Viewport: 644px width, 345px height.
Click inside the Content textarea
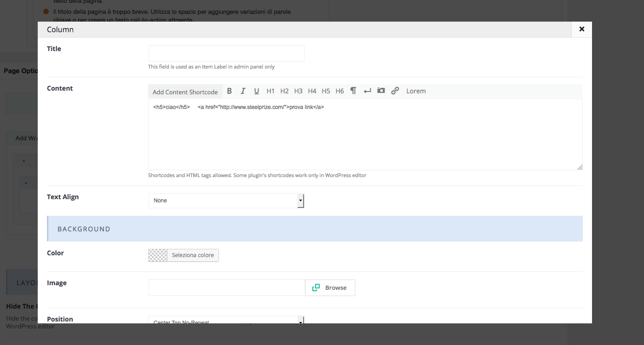[365, 134]
